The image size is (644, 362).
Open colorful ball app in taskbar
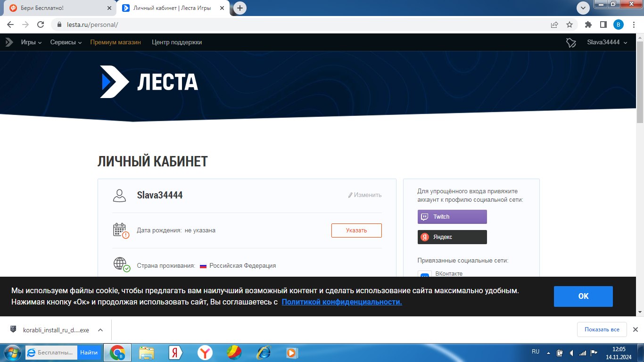234,353
